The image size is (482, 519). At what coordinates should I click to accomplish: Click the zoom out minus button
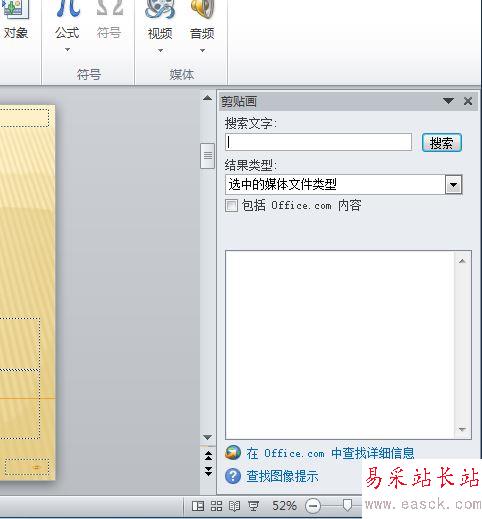click(x=313, y=506)
